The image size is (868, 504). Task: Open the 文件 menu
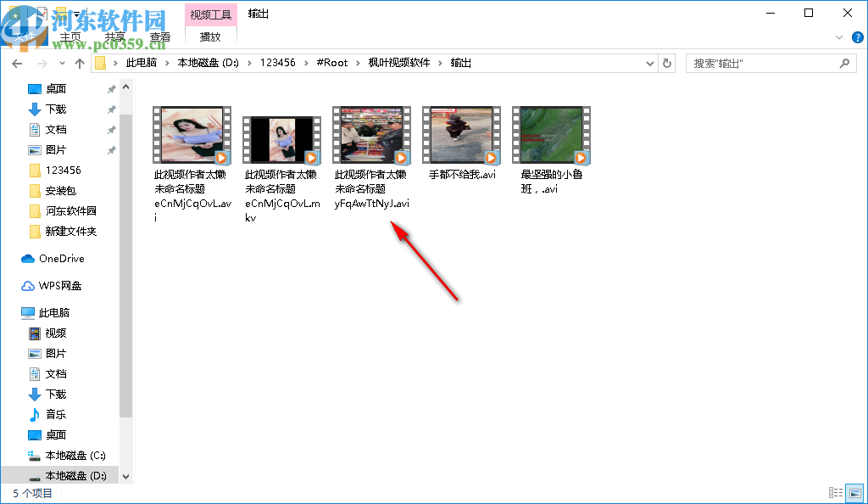pyautogui.click(x=25, y=37)
